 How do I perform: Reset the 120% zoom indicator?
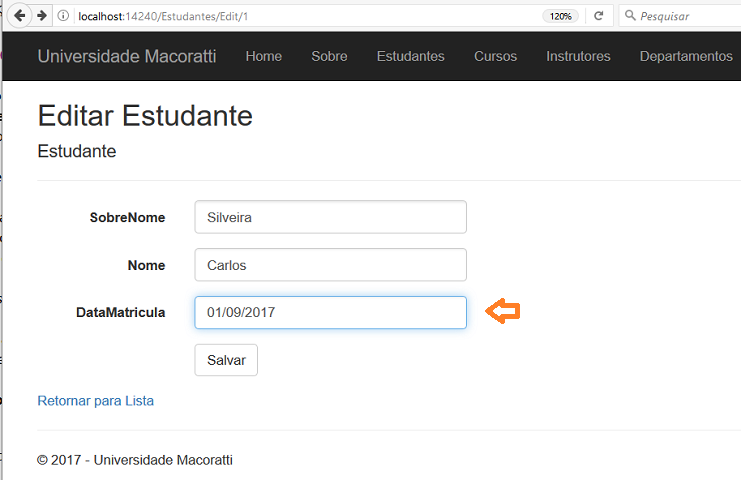tap(560, 16)
